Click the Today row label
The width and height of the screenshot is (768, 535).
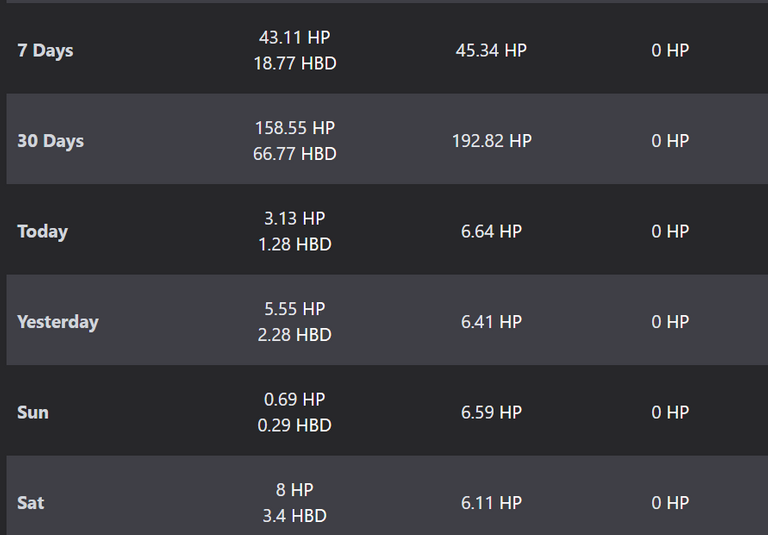(43, 231)
